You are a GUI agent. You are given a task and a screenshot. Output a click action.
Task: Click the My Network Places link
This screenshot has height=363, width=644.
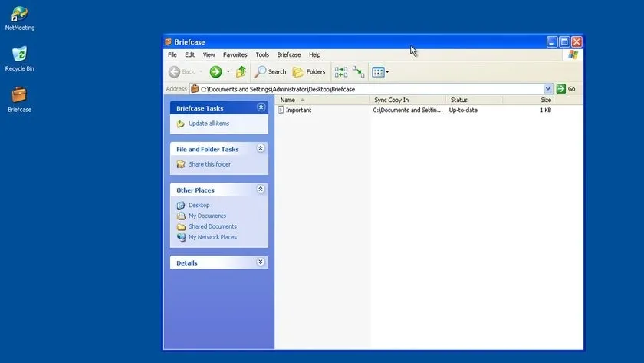click(212, 237)
